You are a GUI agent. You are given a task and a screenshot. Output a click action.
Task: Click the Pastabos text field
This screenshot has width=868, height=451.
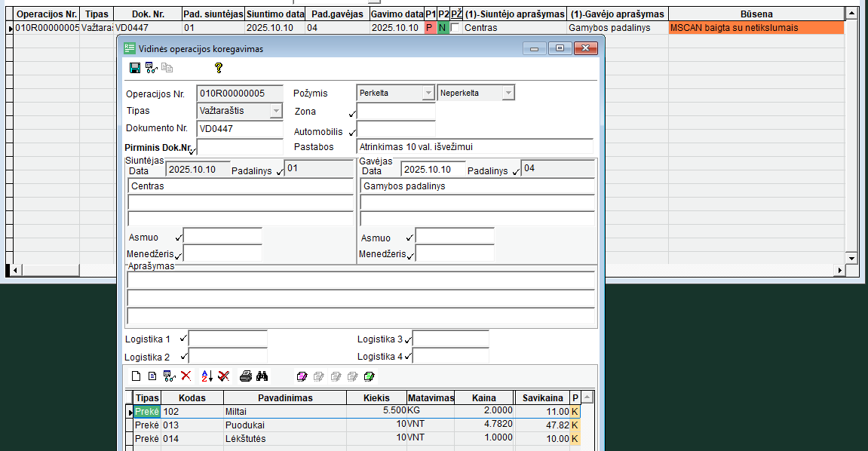474,147
